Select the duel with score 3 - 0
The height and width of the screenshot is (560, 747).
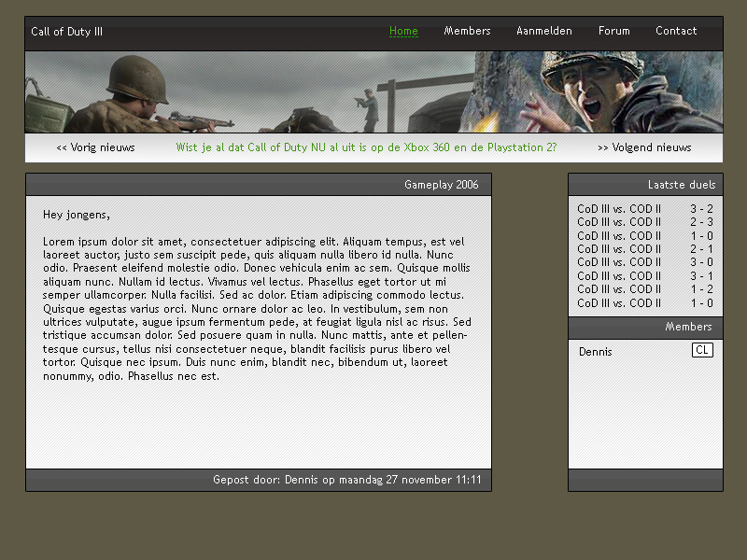pyautogui.click(x=645, y=262)
